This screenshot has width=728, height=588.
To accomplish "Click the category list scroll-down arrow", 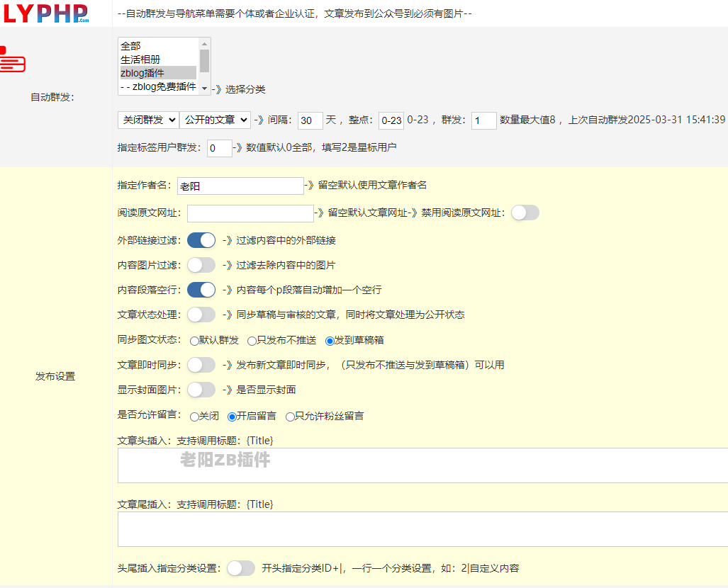I will (x=204, y=89).
